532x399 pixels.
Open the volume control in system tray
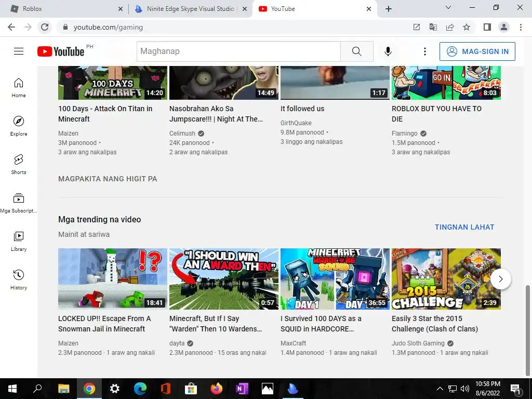tap(465, 389)
